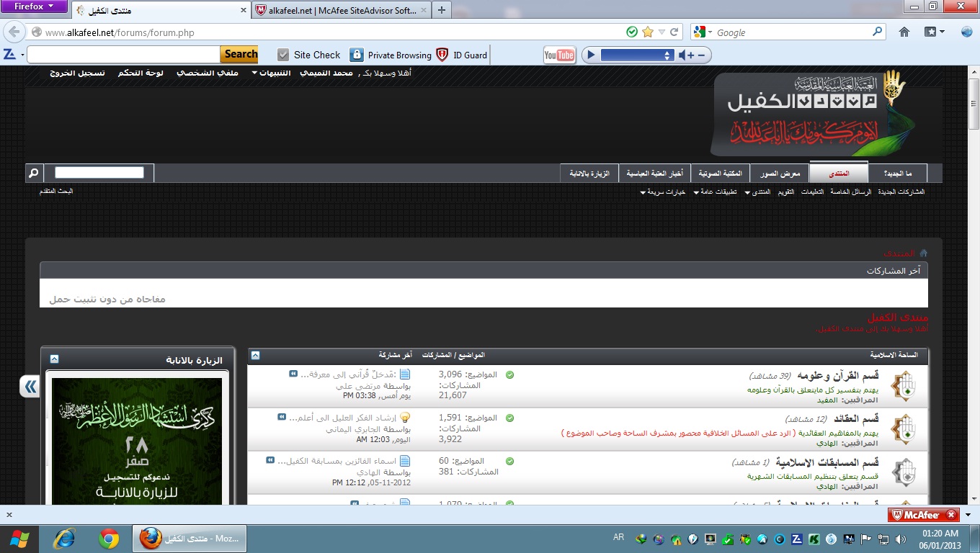Click the Internet Explorer taskbar icon
The width and height of the screenshot is (980, 553).
(65, 539)
